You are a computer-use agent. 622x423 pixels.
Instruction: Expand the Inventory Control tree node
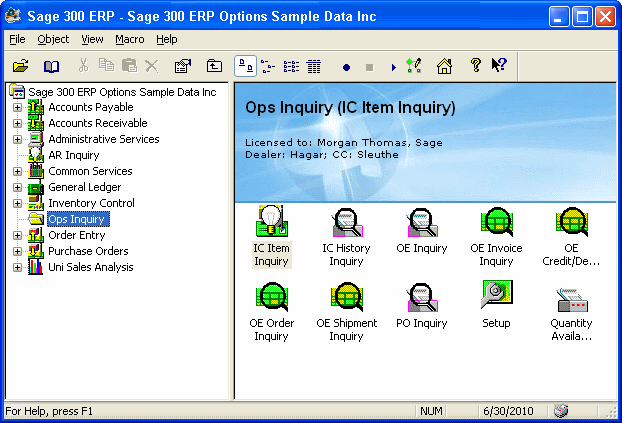(17, 203)
